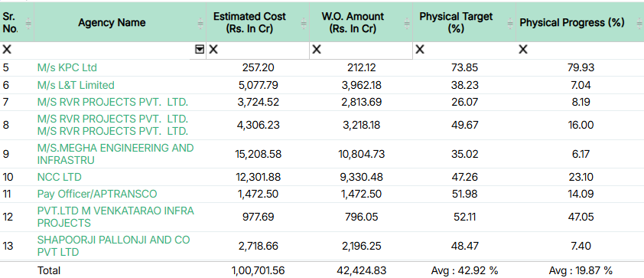The image size is (644, 278).
Task: Click the sort icon beside Physical Target header
Action: (510, 24)
